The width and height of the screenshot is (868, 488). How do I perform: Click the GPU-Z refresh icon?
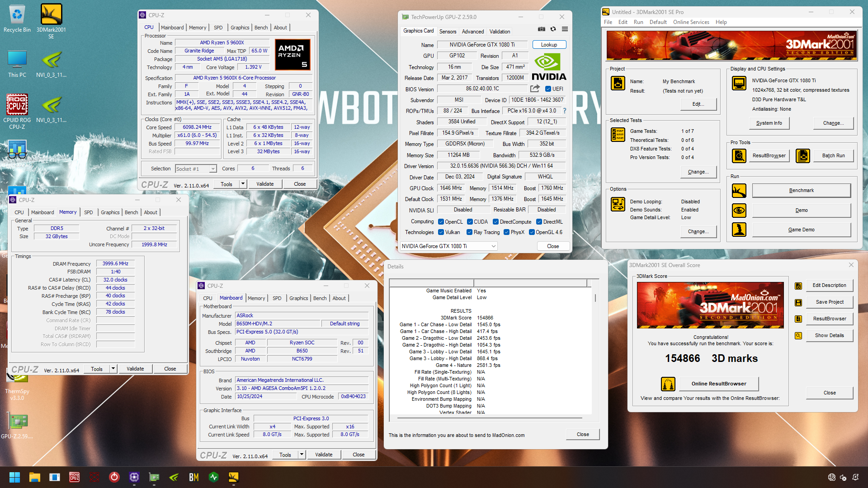[x=553, y=29]
